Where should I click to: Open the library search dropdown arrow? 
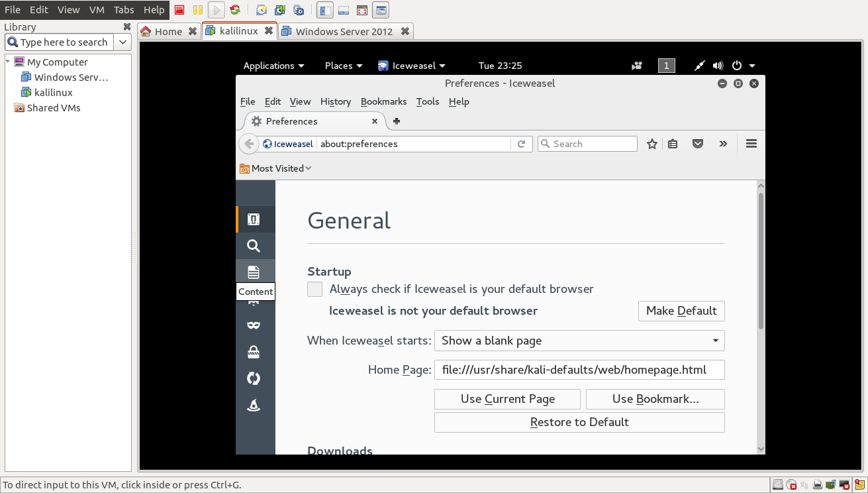122,42
